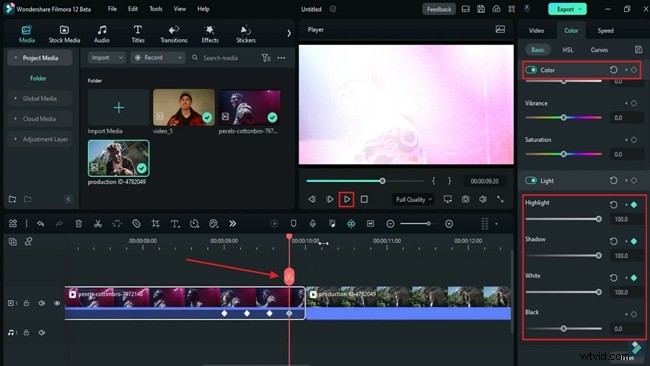This screenshot has width=650, height=366.
Task: Click the new folder icon
Action: click(x=12, y=199)
